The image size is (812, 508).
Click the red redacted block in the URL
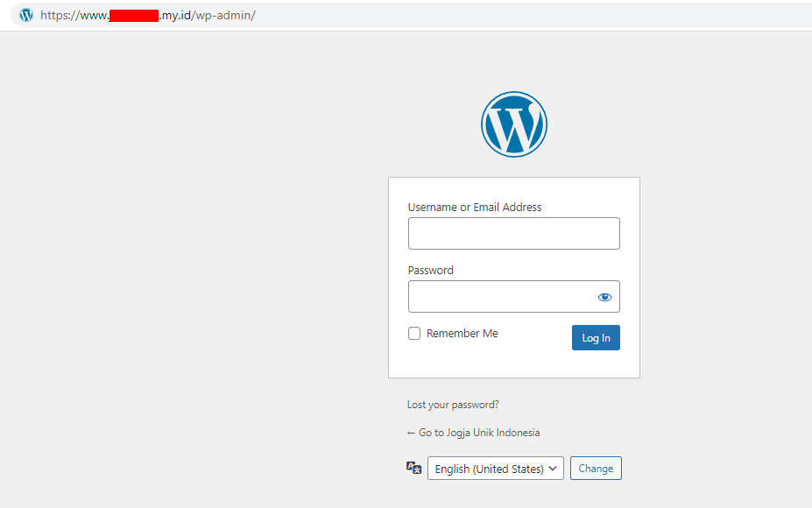[134, 16]
